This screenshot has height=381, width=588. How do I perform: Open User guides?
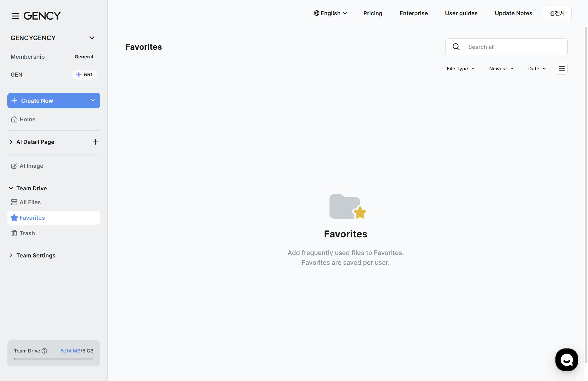tap(461, 13)
